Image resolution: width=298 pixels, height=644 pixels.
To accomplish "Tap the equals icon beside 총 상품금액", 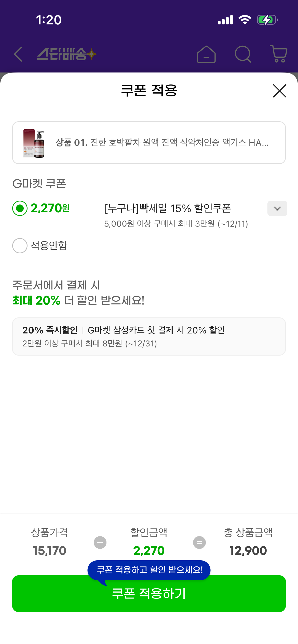I will pos(199,543).
